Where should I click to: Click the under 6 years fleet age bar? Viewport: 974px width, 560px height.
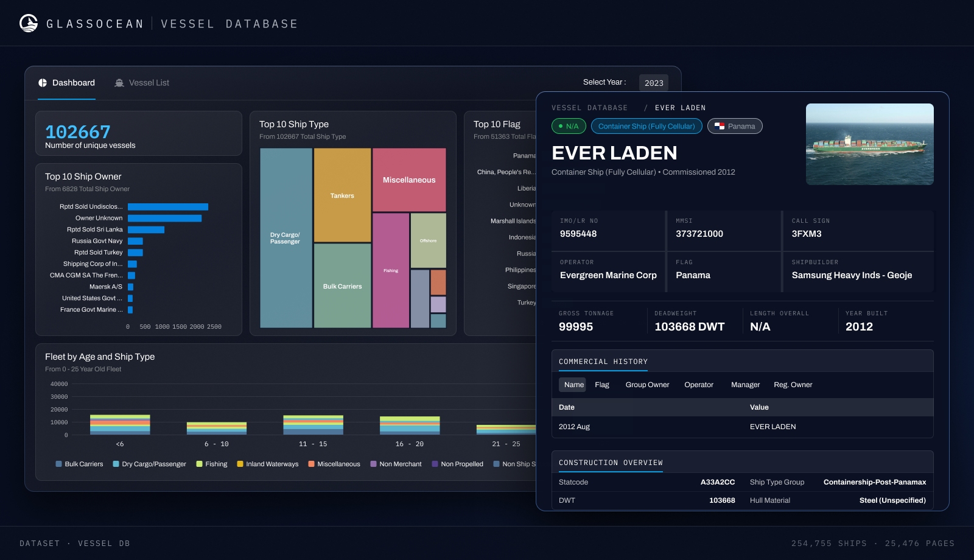click(x=120, y=424)
